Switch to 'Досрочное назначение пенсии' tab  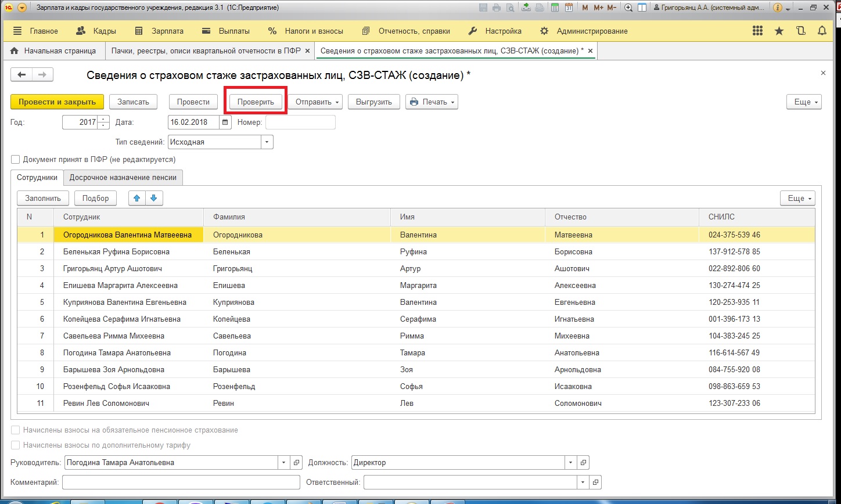click(x=123, y=178)
